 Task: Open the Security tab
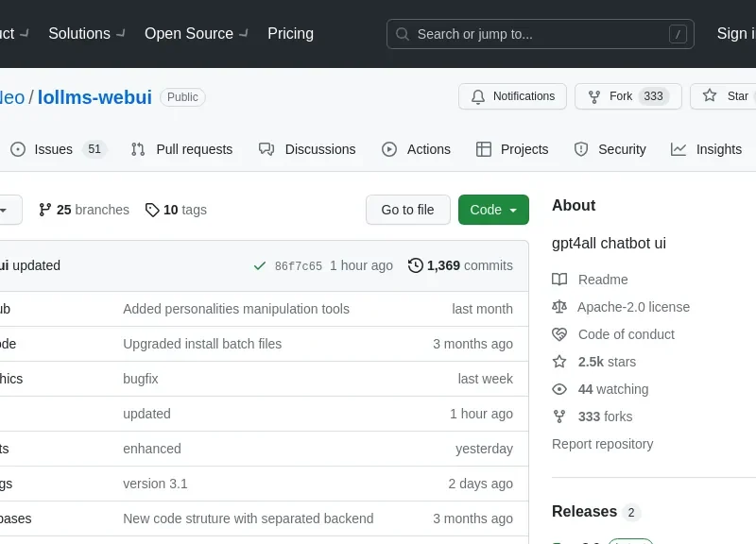pyautogui.click(x=610, y=149)
